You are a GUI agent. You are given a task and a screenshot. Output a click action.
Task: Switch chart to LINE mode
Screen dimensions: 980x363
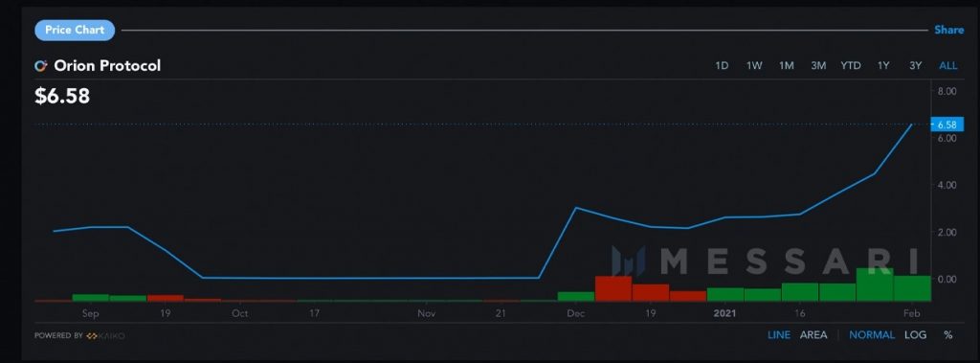[779, 335]
